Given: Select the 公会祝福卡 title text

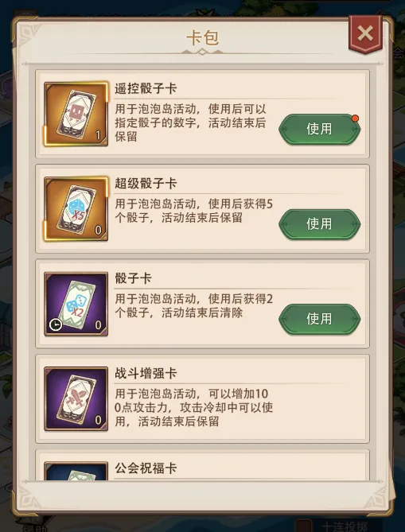Looking at the screenshot, I should [x=146, y=469].
